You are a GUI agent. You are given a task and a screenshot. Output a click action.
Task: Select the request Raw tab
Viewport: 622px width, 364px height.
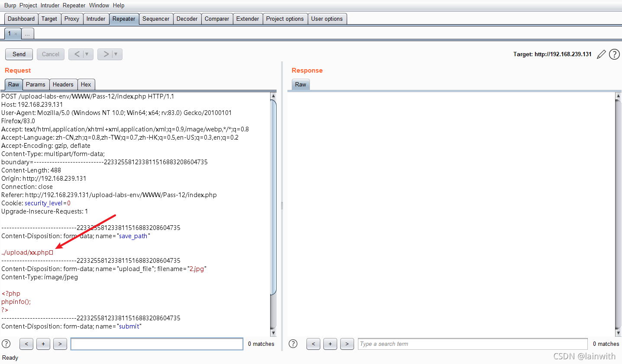click(14, 84)
